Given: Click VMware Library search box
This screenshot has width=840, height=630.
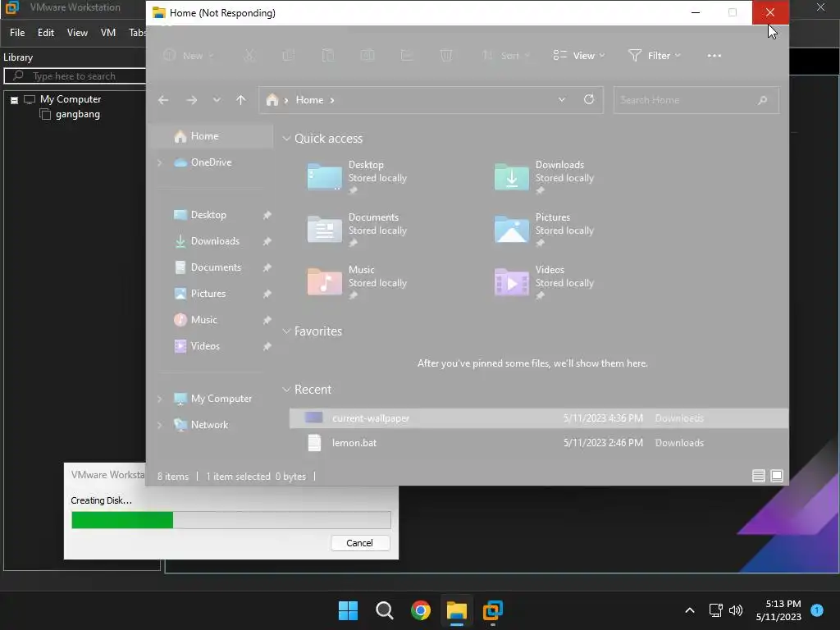Looking at the screenshot, I should (75, 76).
